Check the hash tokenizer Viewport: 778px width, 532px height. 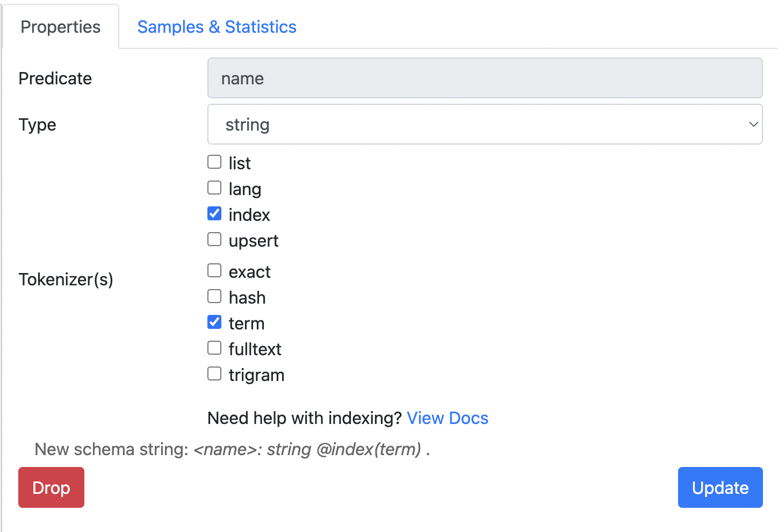pos(214,296)
